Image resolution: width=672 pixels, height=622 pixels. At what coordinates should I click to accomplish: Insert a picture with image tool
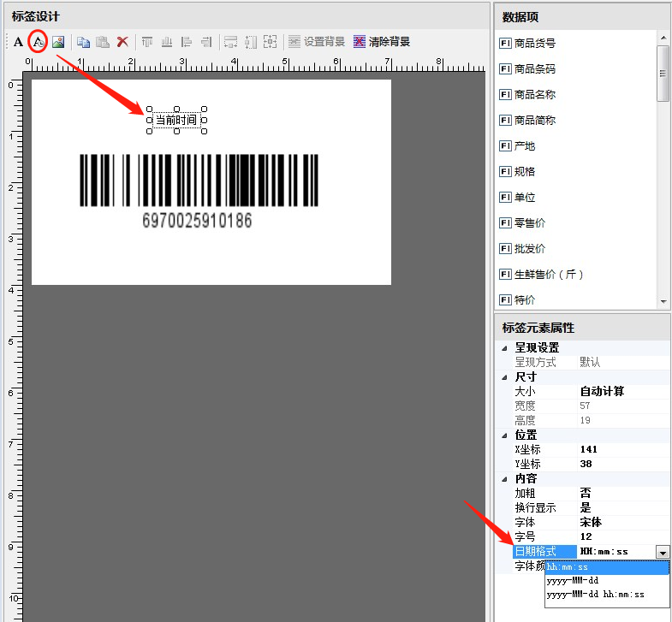[58, 42]
